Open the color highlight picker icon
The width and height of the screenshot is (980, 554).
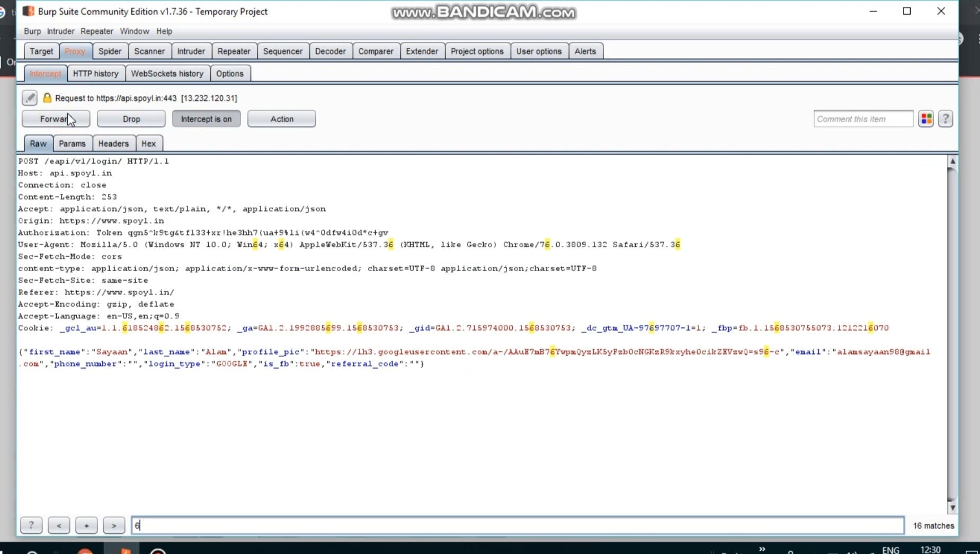pyautogui.click(x=926, y=119)
